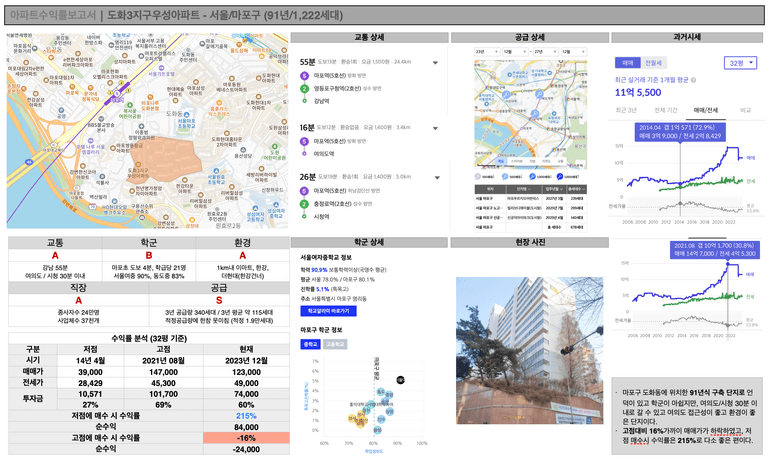Click the 서울여자중학교 정보 heading
This screenshot has width=769, height=459.
pos(326,257)
